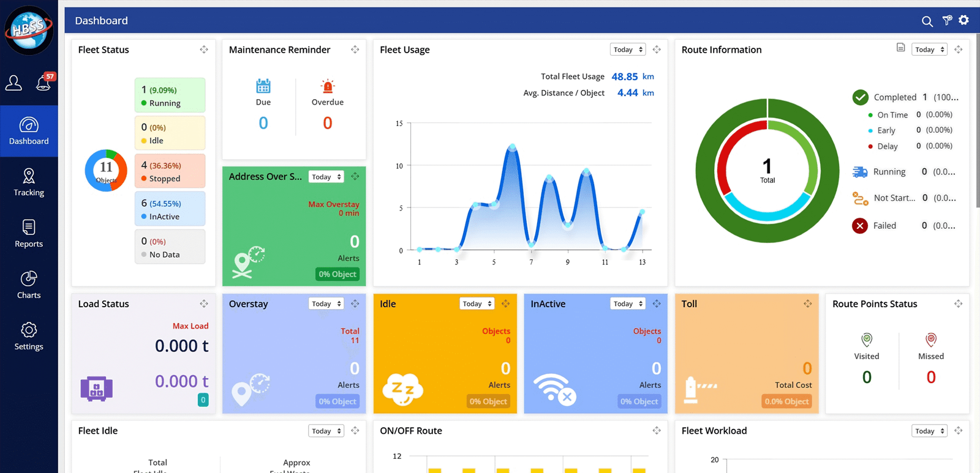Open the settings gear in header
The image size is (980, 473).
pyautogui.click(x=964, y=20)
